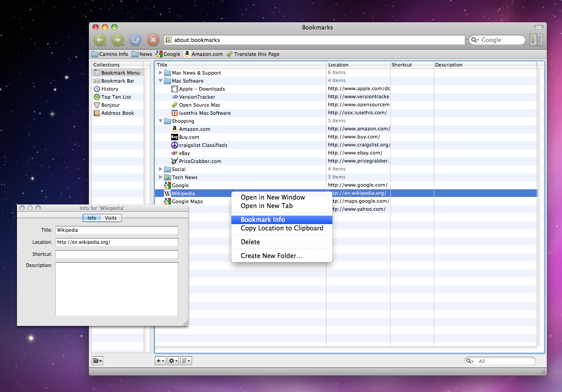Collapse the Shopping folder
The height and width of the screenshot is (392, 562).
click(161, 121)
